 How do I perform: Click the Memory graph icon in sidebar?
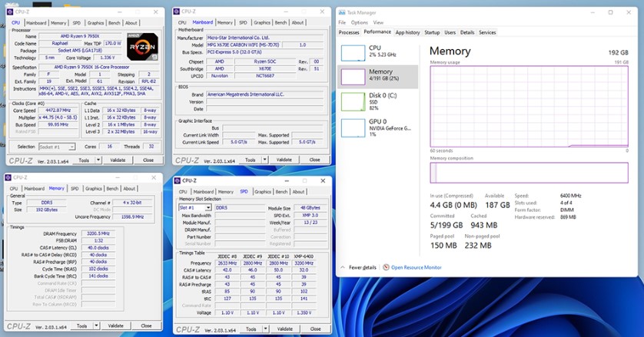(353, 75)
